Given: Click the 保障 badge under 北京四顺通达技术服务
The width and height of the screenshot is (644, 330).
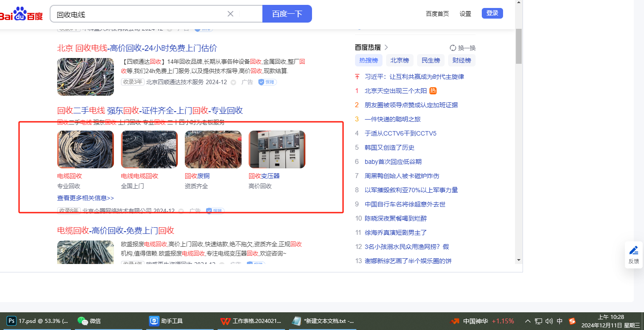Looking at the screenshot, I should point(267,82).
